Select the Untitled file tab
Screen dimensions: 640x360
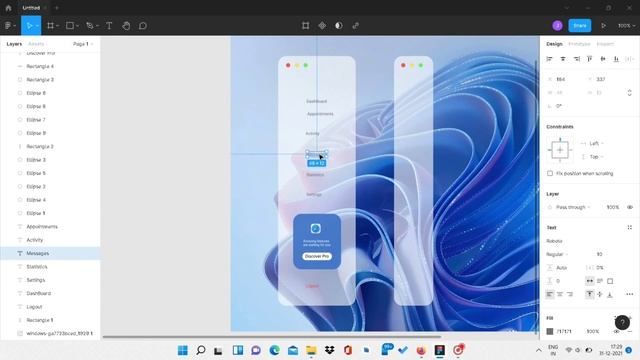click(31, 8)
